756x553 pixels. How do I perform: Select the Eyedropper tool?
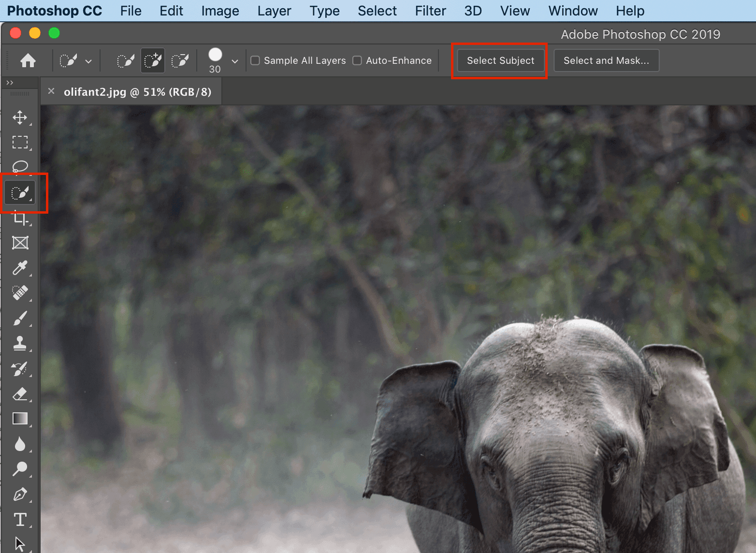[20, 267]
